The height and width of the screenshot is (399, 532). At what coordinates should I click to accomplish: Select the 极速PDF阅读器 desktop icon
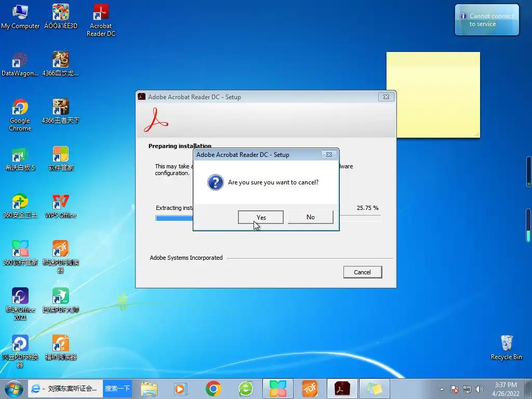click(x=60, y=257)
